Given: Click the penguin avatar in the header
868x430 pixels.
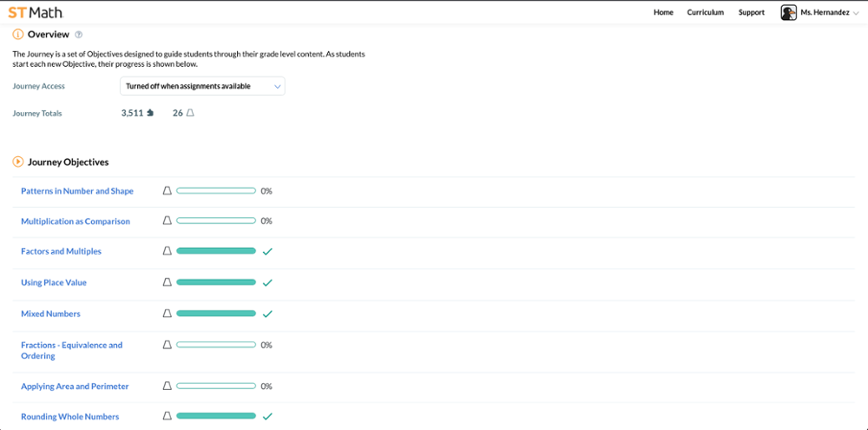Looking at the screenshot, I should click(788, 13).
